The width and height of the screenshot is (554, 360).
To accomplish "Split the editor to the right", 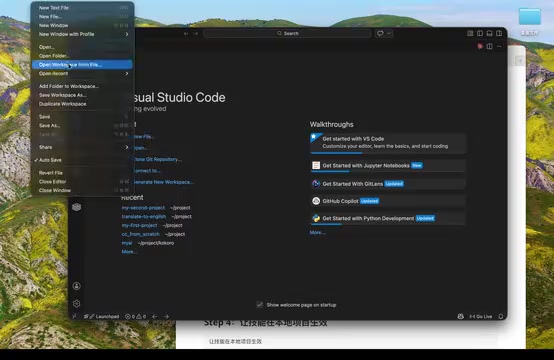I will pos(489,46).
